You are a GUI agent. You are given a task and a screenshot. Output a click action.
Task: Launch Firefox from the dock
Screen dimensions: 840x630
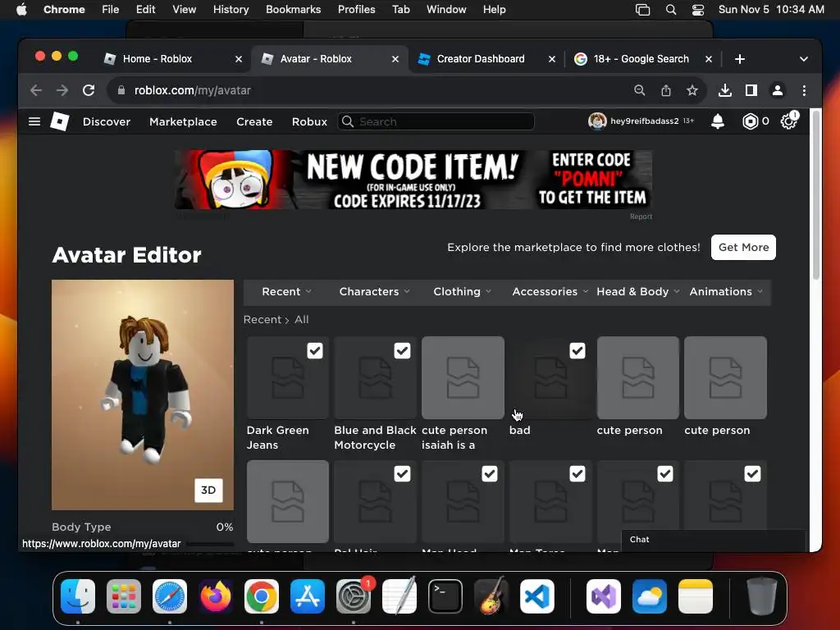pyautogui.click(x=216, y=596)
